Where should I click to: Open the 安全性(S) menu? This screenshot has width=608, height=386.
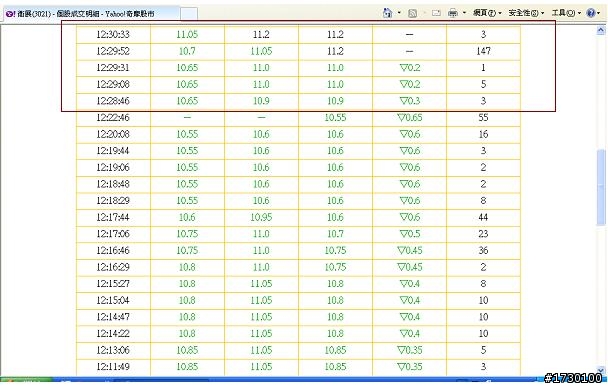[526, 13]
